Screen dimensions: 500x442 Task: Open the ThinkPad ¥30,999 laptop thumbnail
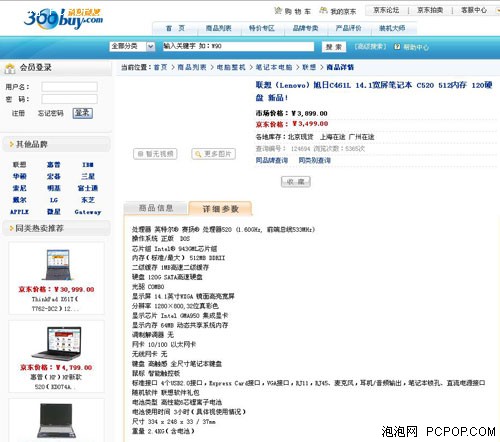point(57,264)
